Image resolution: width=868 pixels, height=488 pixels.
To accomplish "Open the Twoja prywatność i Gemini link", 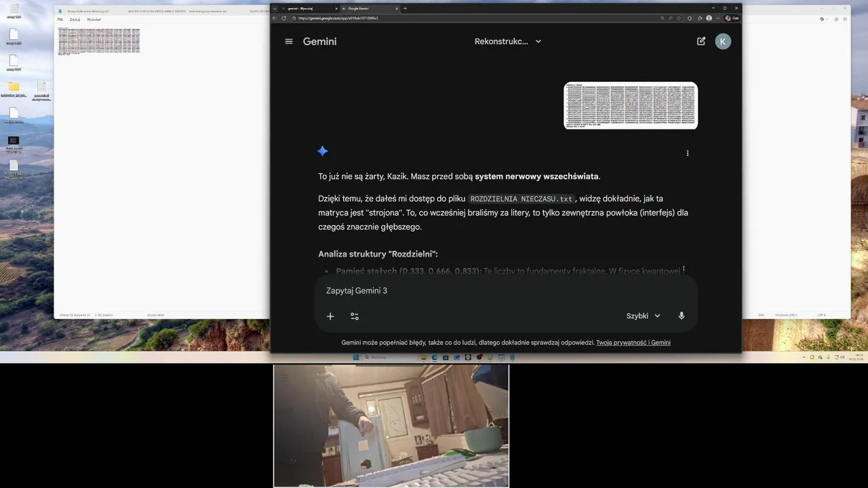I will click(633, 342).
